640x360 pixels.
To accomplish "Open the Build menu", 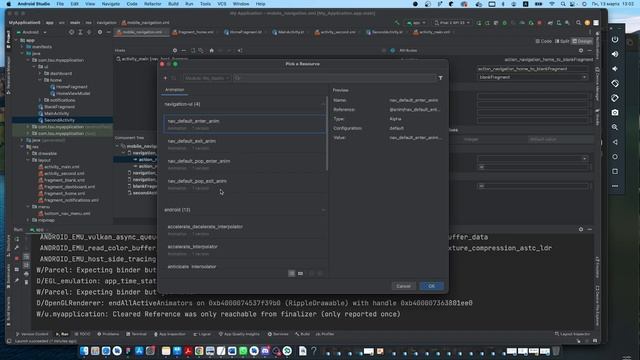I will (173, 4).
